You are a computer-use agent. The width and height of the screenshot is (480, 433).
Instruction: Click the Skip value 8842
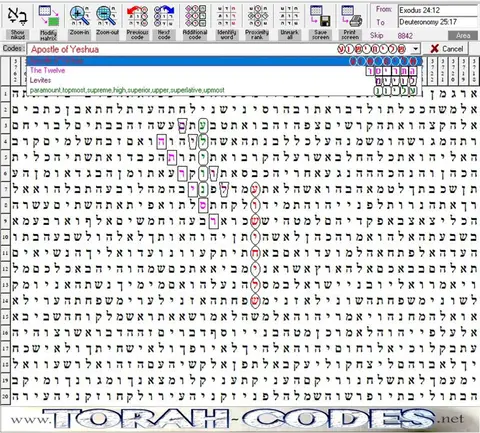click(x=405, y=36)
